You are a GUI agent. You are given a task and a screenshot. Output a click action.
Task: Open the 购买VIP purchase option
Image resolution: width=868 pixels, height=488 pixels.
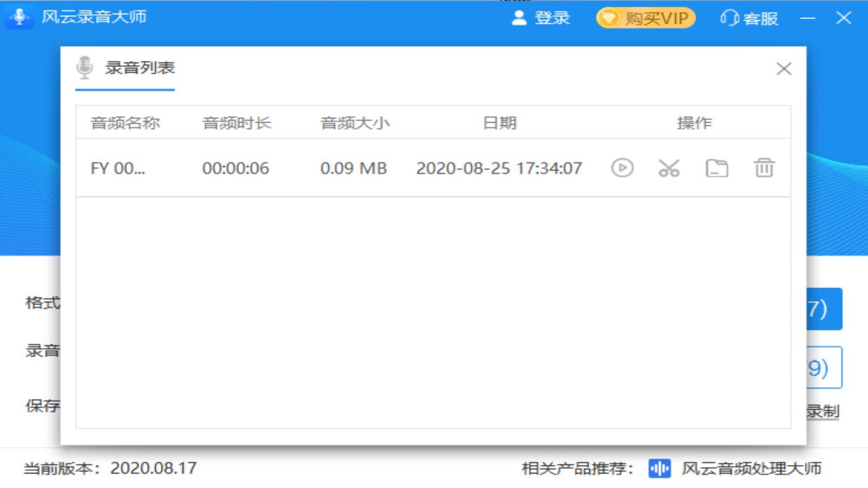click(646, 18)
